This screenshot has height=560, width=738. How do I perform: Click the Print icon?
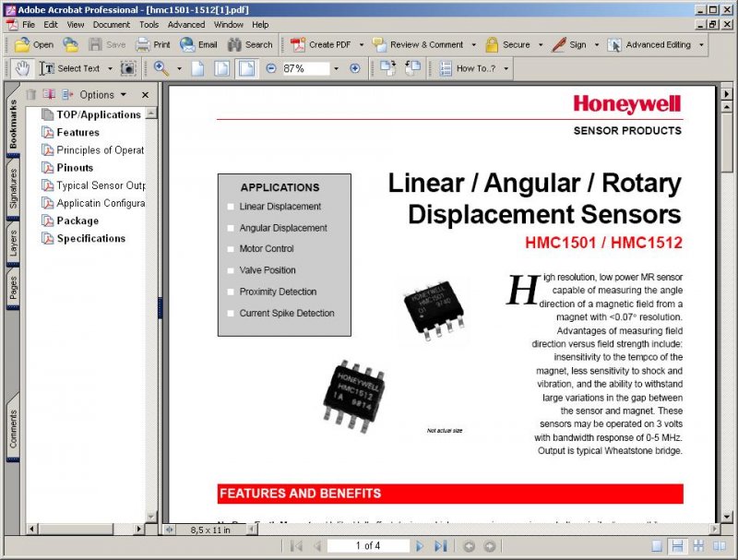pyautogui.click(x=143, y=44)
